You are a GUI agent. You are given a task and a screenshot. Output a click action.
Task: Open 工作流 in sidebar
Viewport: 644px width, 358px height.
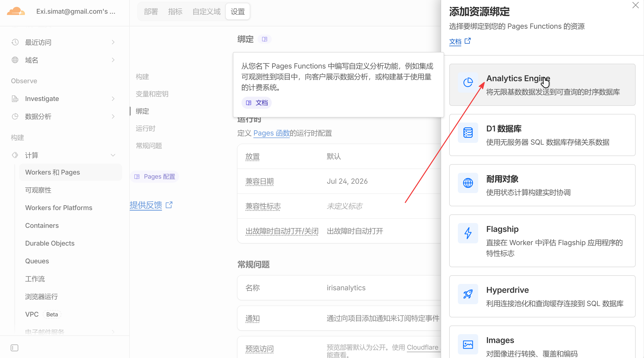pos(35,279)
